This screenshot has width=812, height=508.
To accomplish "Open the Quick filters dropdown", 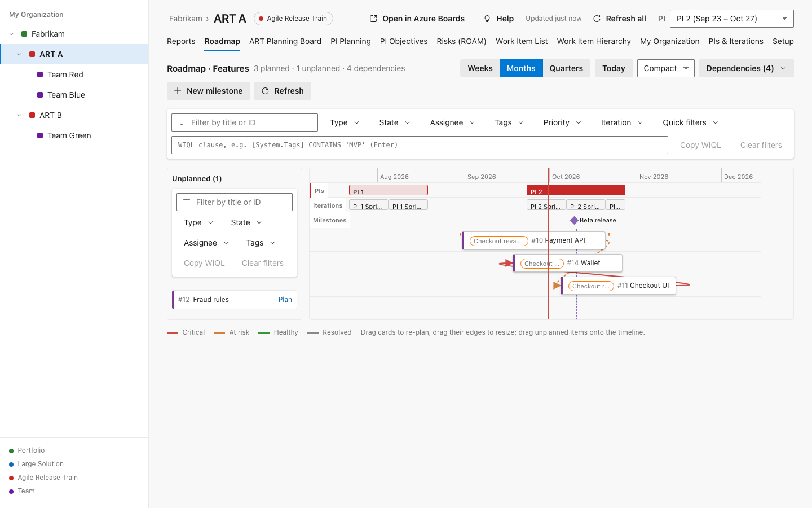I will [x=690, y=122].
